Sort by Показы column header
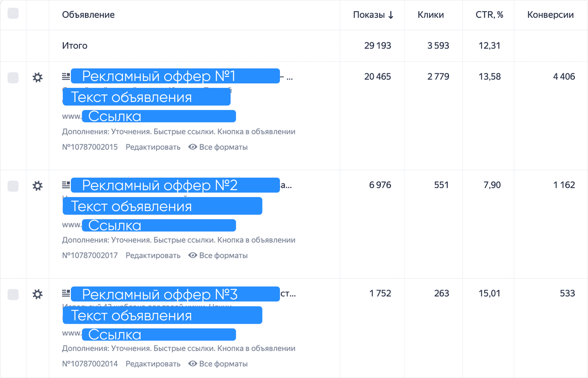Image resolution: width=588 pixels, height=378 pixels. (373, 15)
